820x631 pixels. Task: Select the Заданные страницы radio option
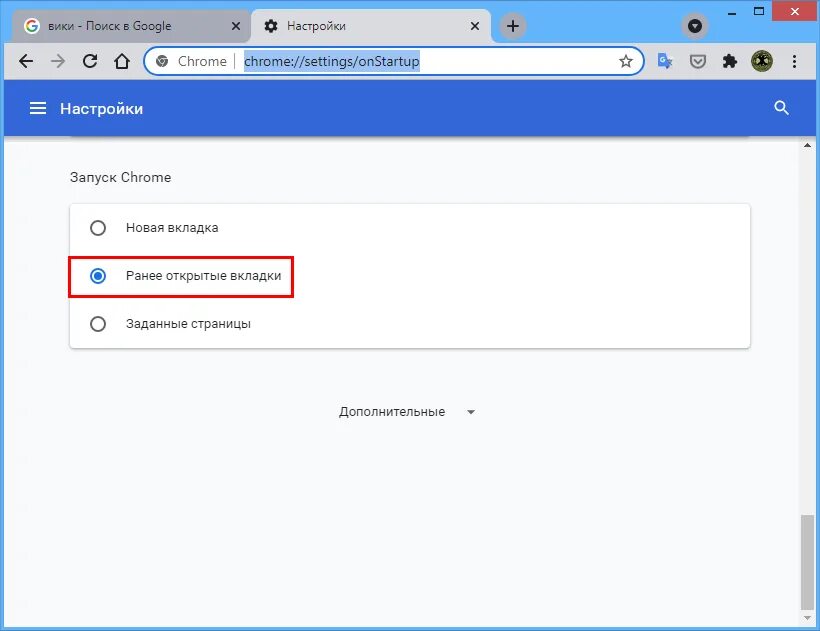[x=98, y=324]
